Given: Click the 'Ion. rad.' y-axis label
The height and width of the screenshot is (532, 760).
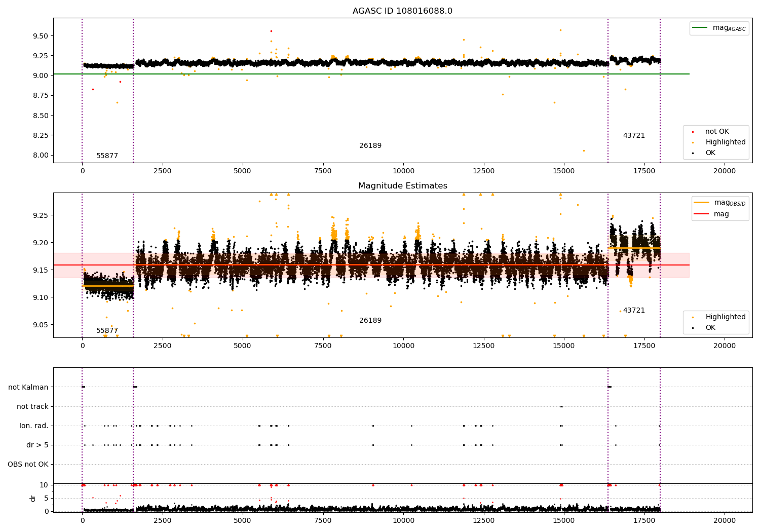Looking at the screenshot, I should [x=34, y=426].
